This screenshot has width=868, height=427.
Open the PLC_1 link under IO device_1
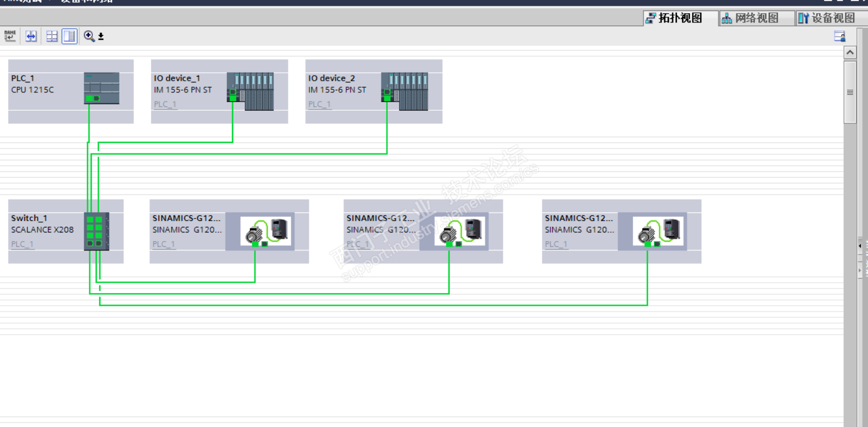coord(165,104)
